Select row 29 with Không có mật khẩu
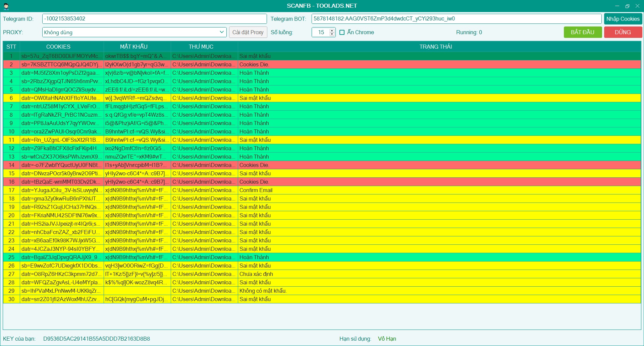The height and width of the screenshot is (346, 644). click(x=263, y=291)
